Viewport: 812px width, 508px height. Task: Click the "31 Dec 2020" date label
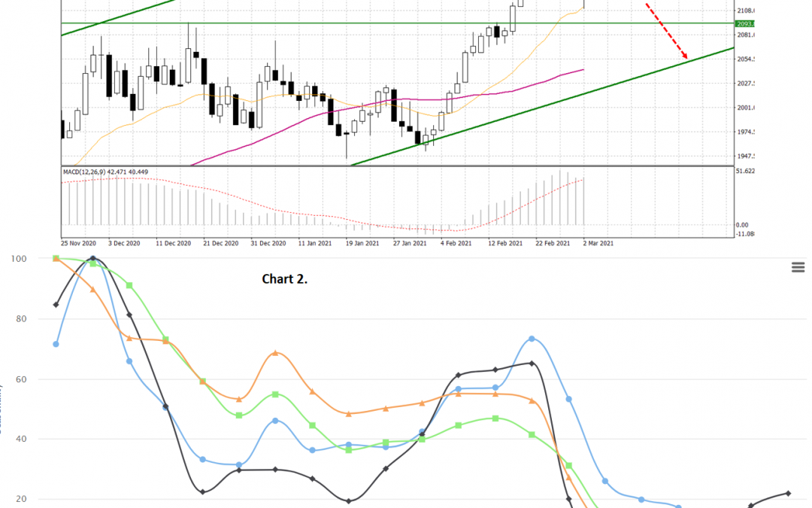[268, 243]
